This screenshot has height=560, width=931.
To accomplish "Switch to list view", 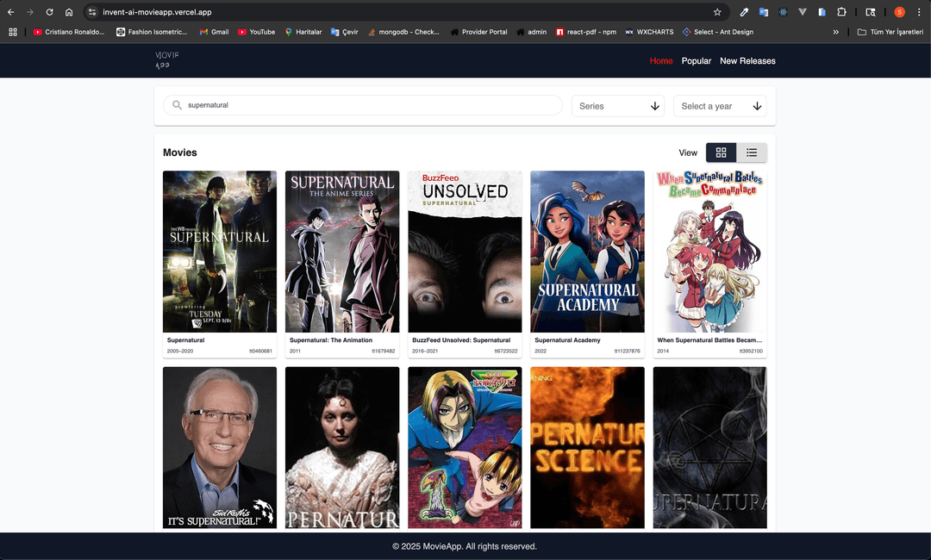I will coord(752,152).
